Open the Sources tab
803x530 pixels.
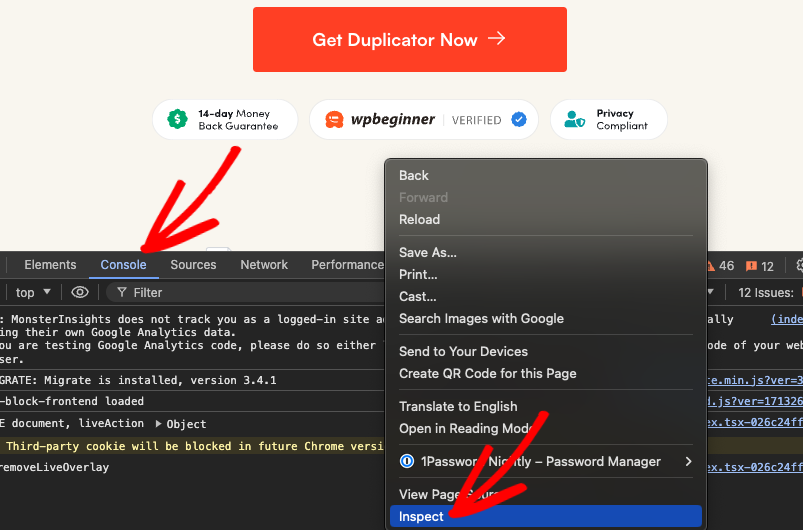pos(193,265)
